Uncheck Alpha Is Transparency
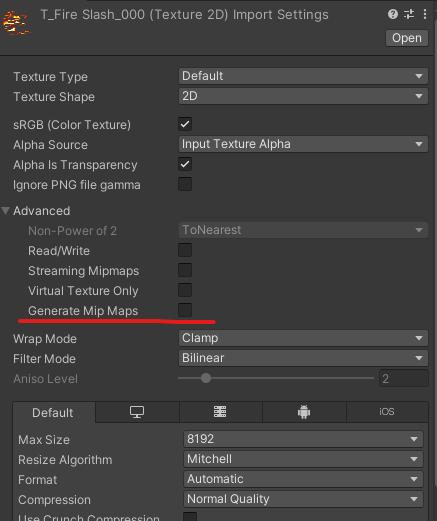 click(185, 164)
